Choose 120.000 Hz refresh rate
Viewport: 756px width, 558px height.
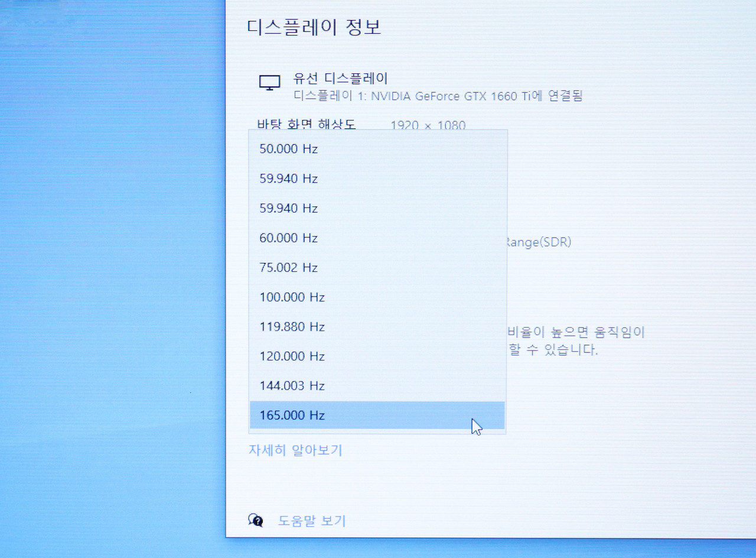292,356
